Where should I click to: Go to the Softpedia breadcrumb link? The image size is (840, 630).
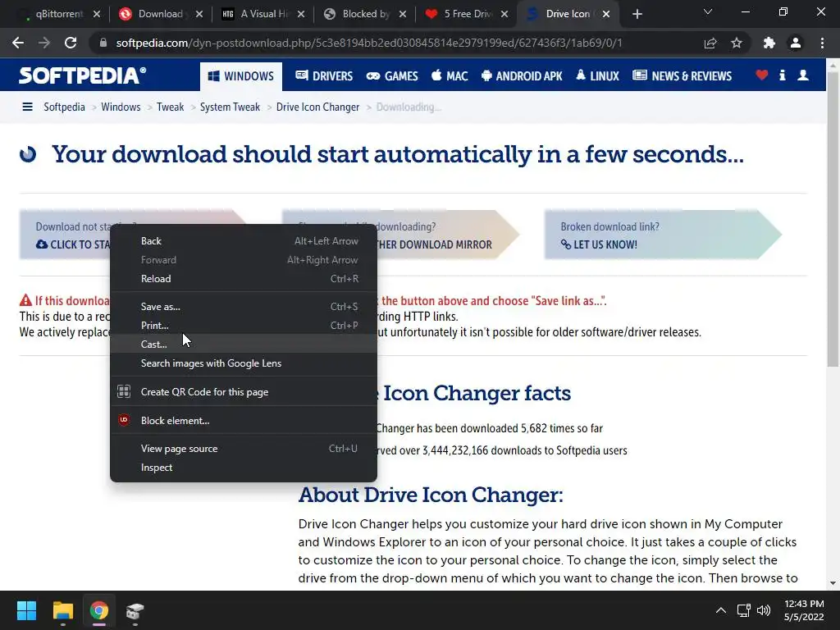(x=64, y=107)
